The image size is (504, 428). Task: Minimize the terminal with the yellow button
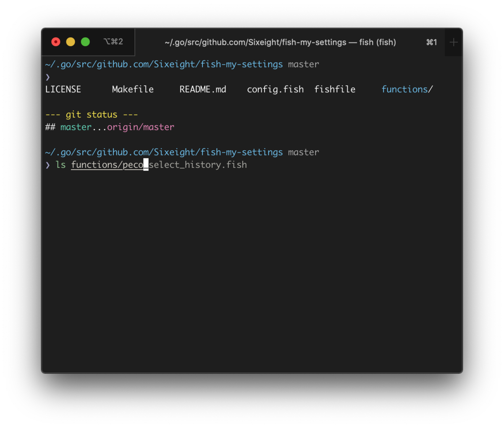click(x=71, y=42)
